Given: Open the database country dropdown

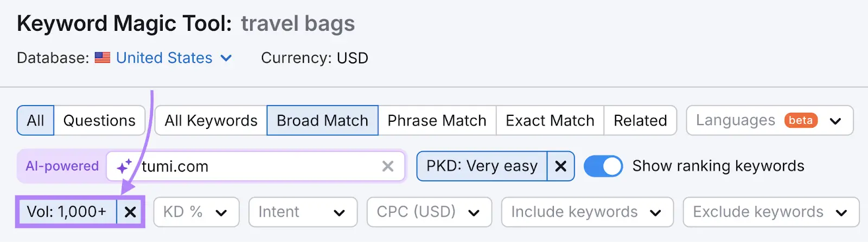Looking at the screenshot, I should pos(174,58).
